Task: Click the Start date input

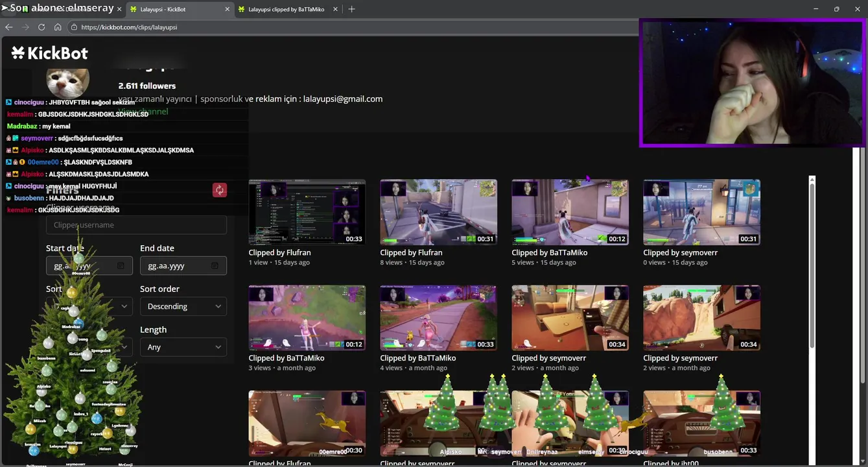Action: (x=89, y=266)
